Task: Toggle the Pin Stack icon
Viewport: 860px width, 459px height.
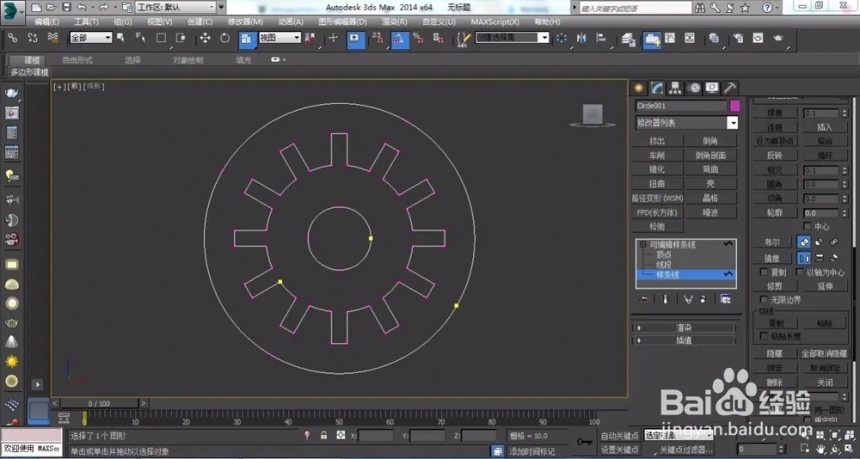Action: point(644,299)
